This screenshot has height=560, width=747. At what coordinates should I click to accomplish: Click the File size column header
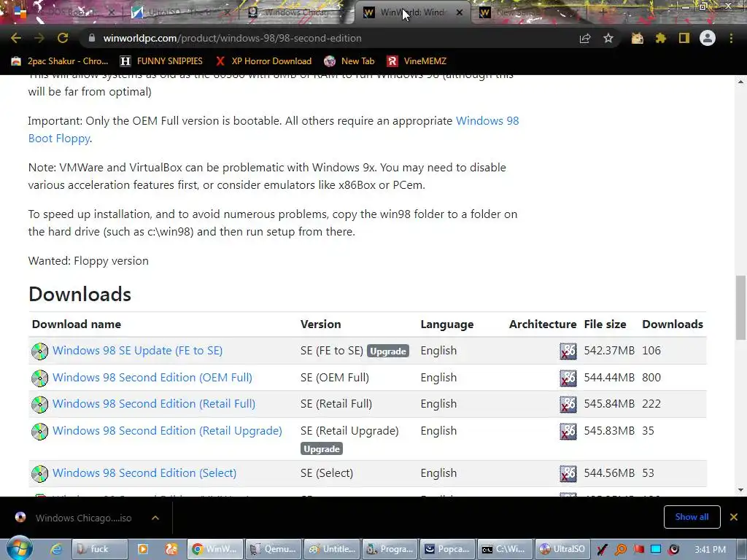(x=605, y=324)
